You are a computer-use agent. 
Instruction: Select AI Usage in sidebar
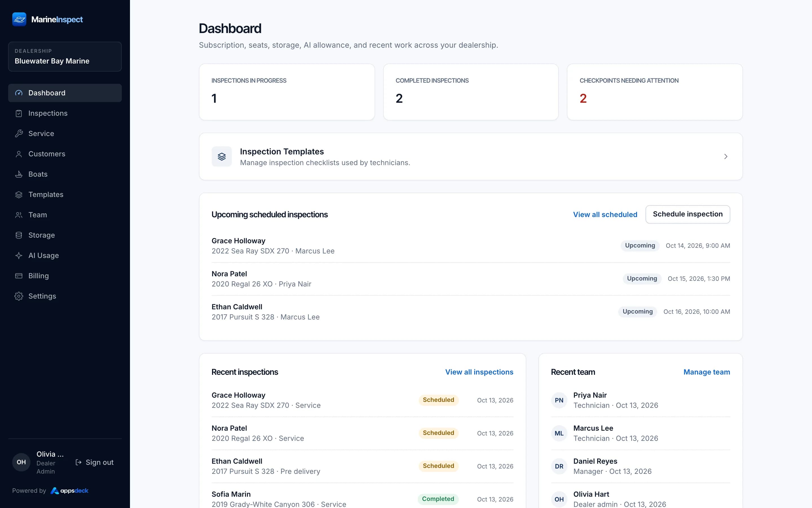65,256
